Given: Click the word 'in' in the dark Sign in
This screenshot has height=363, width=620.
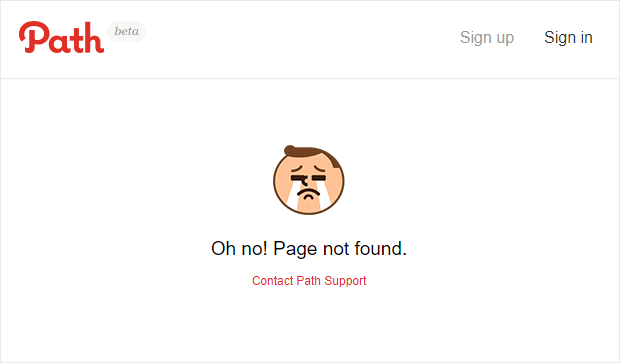Looking at the screenshot, I should pyautogui.click(x=586, y=38).
